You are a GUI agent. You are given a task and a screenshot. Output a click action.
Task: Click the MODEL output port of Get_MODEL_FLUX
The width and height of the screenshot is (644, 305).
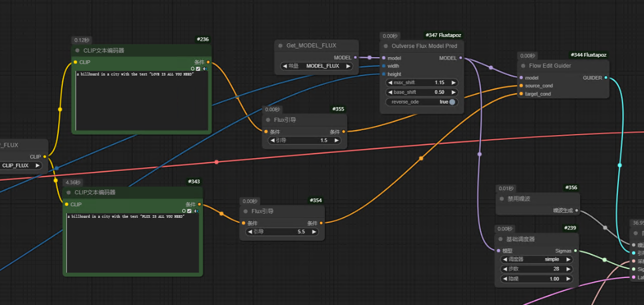pos(355,58)
